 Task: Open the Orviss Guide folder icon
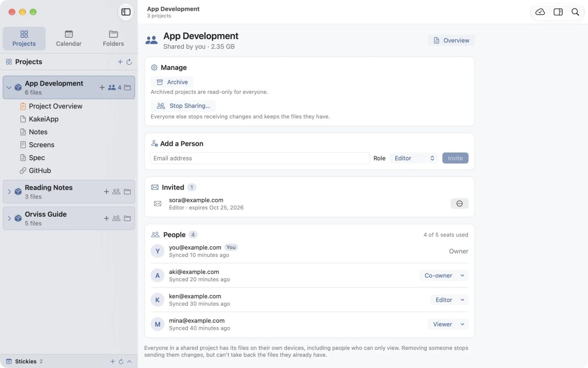(128, 218)
